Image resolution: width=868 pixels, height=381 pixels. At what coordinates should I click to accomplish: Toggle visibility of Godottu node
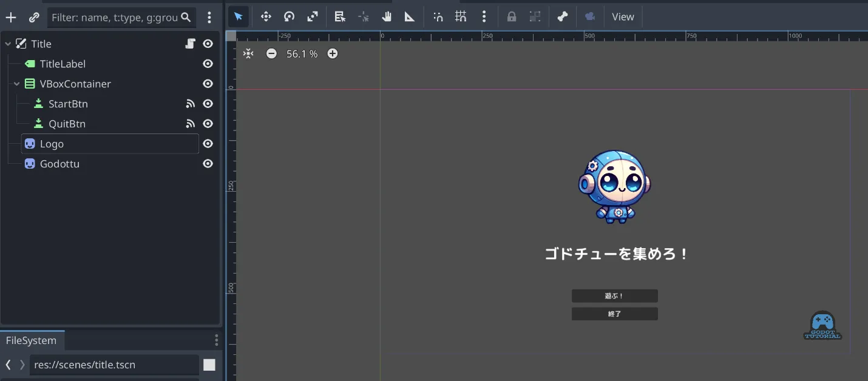208,164
